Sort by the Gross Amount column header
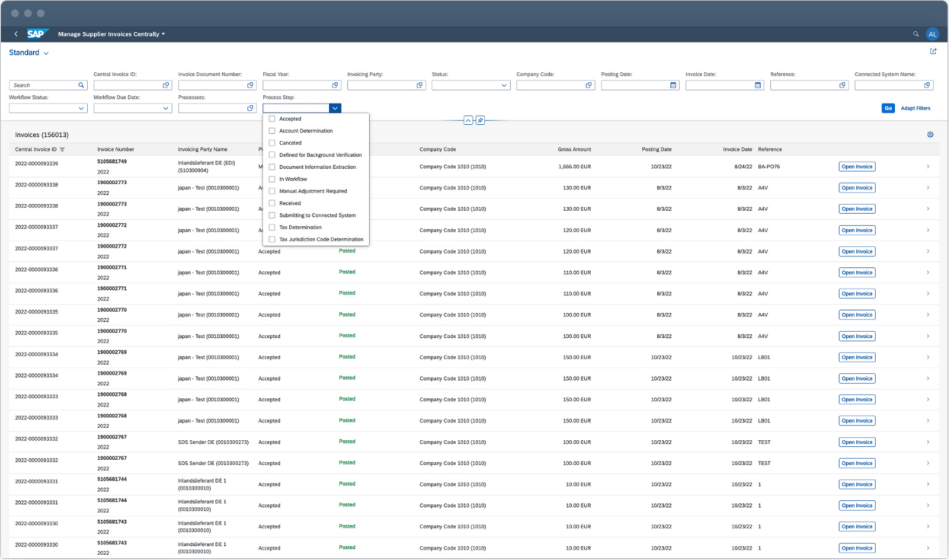 574,149
